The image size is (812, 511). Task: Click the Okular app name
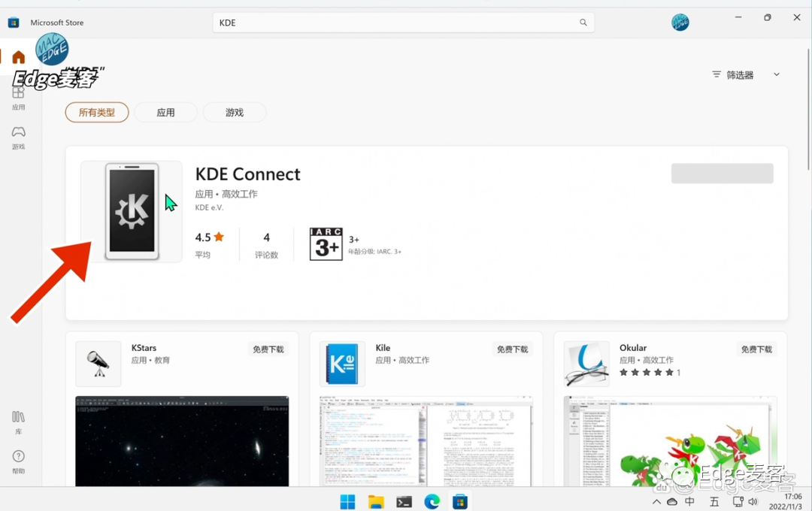(x=633, y=348)
